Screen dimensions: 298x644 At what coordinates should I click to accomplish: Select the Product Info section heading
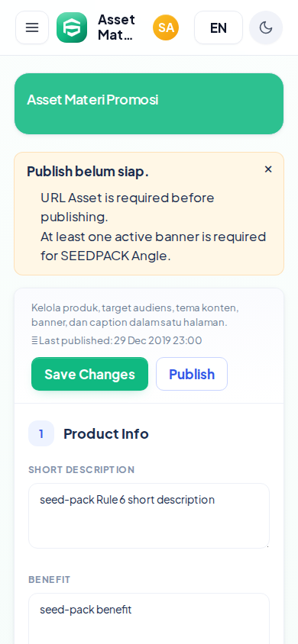[106, 433]
